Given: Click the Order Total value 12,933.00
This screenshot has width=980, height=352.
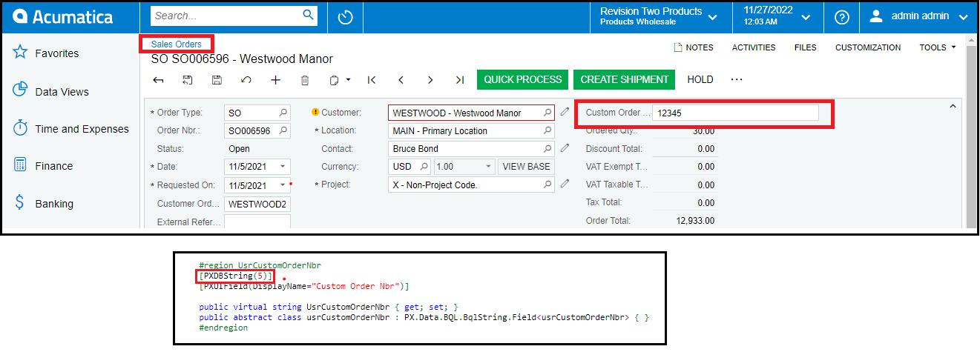Looking at the screenshot, I should tap(695, 221).
